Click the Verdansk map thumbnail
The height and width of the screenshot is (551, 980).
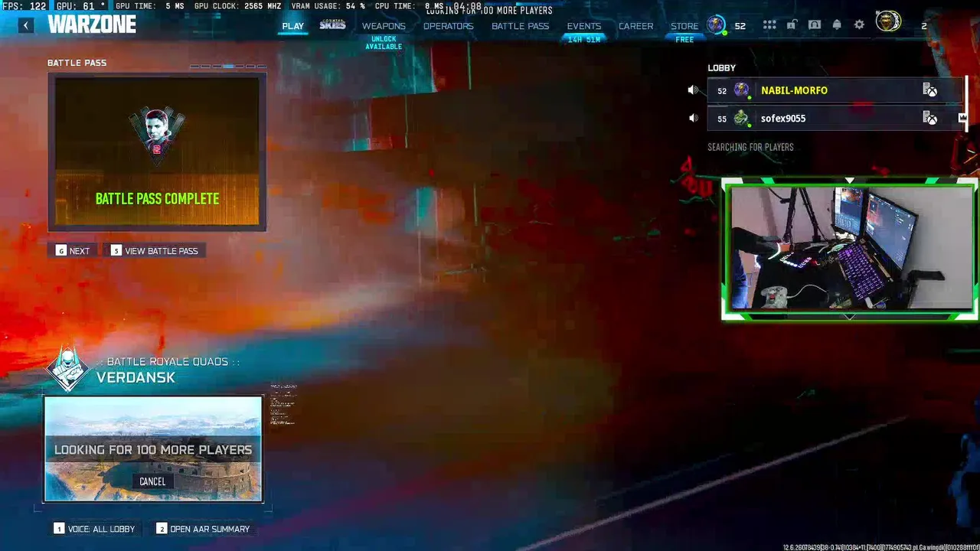[x=153, y=449]
